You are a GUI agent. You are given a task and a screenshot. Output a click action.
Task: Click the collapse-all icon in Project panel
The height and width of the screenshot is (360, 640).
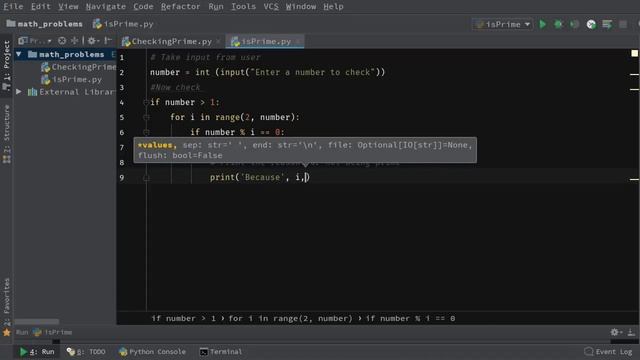(74, 41)
